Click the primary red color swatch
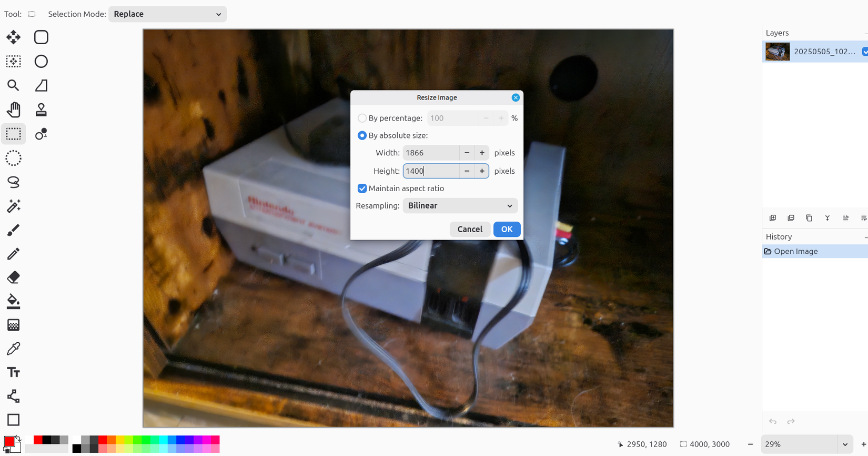Screen dimensions: 868x456 point(9,442)
